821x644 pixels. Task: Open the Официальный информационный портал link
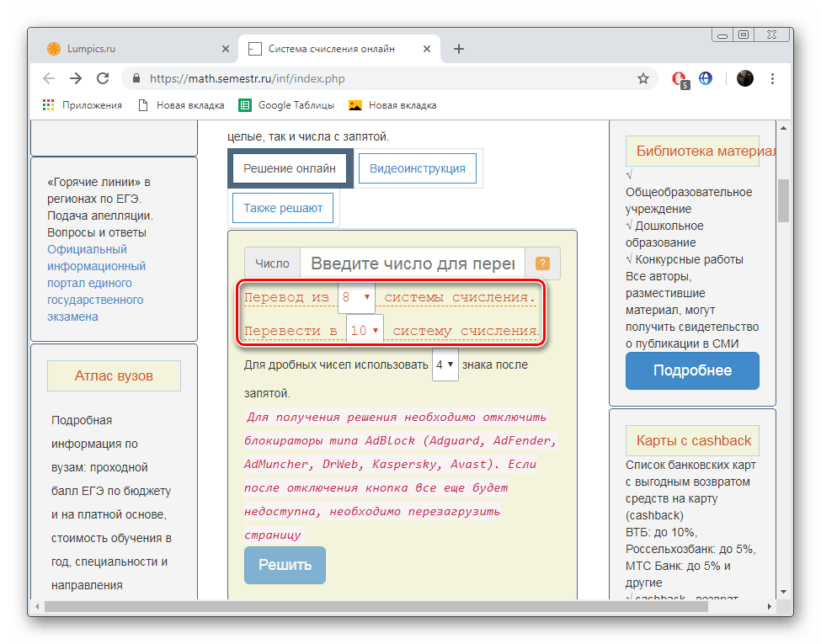click(x=96, y=283)
